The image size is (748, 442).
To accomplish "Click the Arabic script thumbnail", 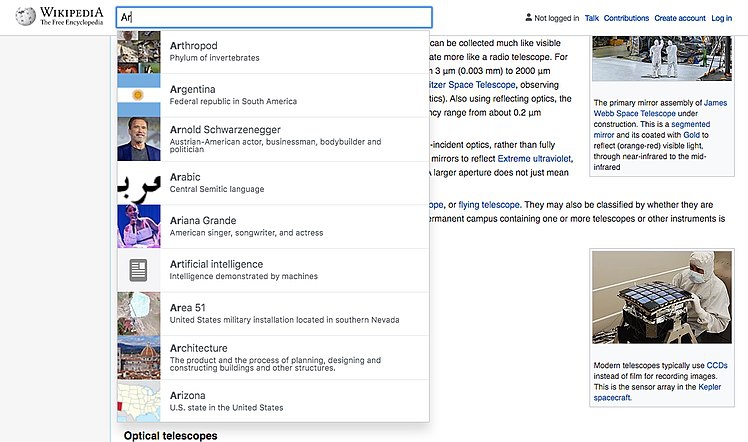I will pyautogui.click(x=138, y=182).
